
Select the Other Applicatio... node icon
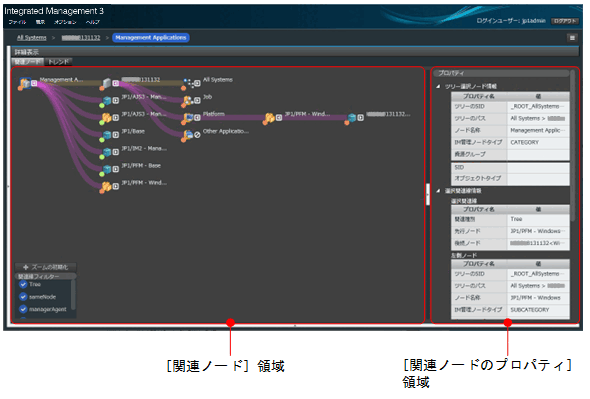click(x=188, y=135)
